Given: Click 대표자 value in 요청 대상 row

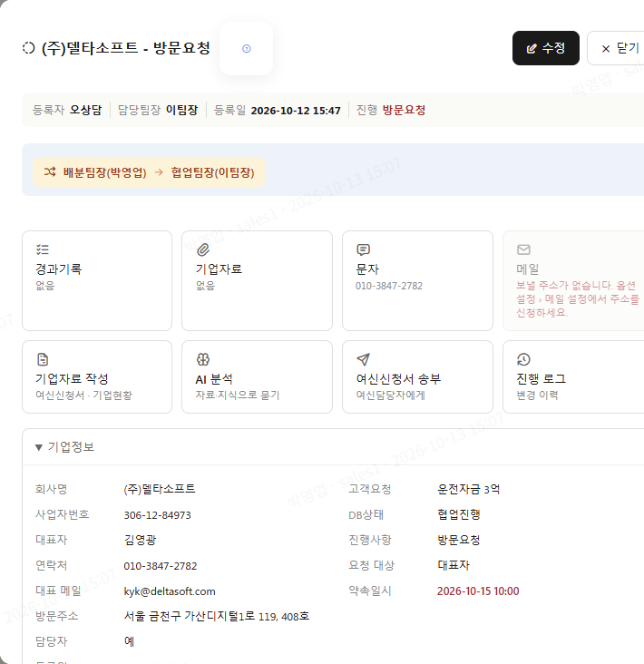Looking at the screenshot, I should [454, 565].
